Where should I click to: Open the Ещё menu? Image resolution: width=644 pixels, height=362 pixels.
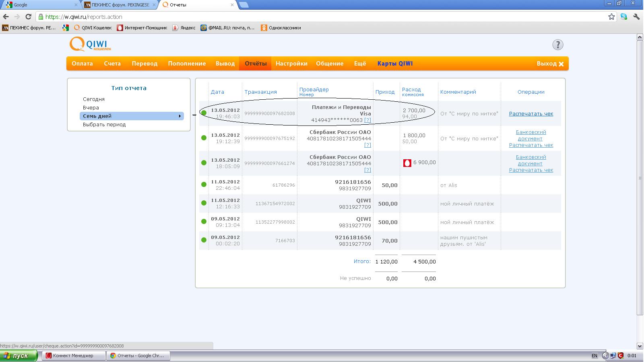(360, 64)
